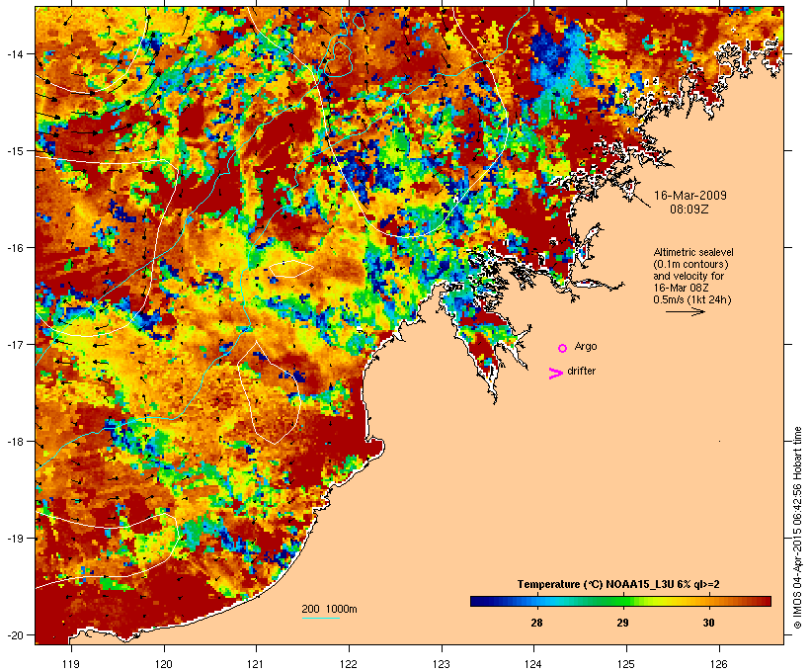This screenshot has width=810, height=672.
Task: Click the '119' longitude axis label
Action: point(71,664)
